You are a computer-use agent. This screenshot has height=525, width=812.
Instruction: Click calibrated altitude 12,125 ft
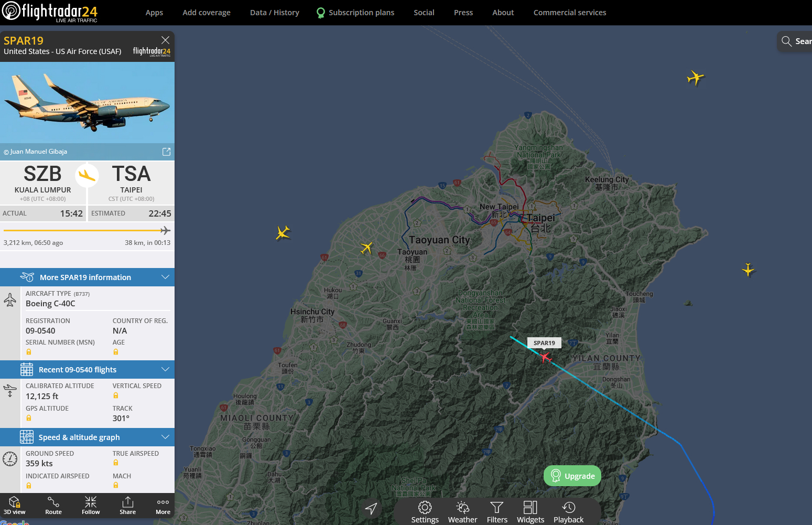pyautogui.click(x=42, y=397)
